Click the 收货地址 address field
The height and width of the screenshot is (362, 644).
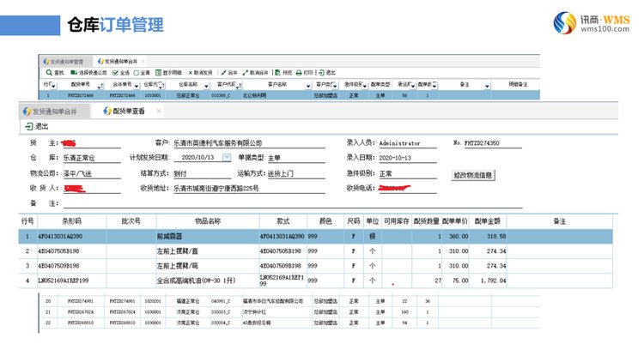[249, 189]
